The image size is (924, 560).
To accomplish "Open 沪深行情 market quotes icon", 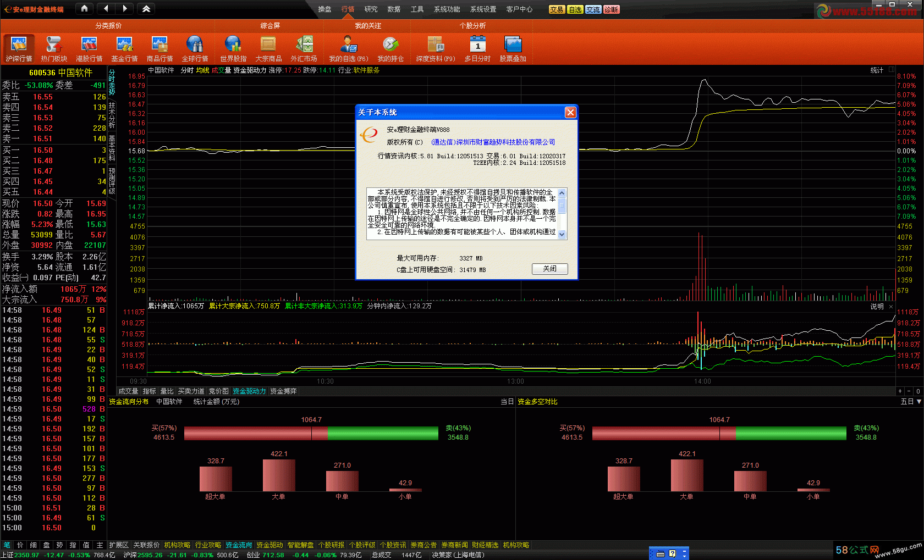I will coord(19,49).
